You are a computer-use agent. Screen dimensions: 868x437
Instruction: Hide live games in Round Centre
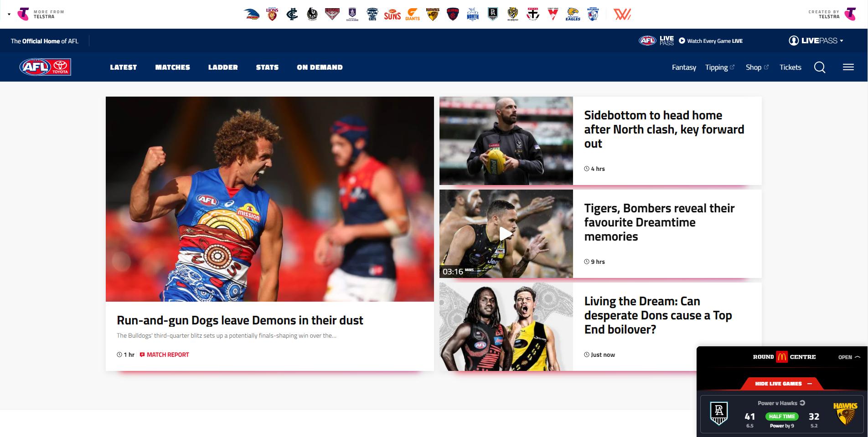coord(783,384)
